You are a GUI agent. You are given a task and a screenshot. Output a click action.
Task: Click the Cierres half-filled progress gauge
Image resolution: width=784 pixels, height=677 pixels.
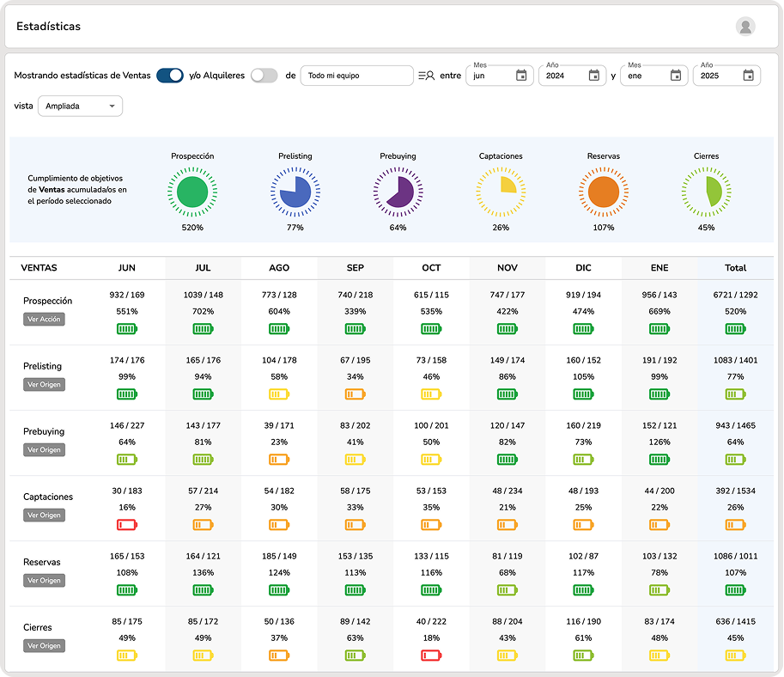click(706, 191)
